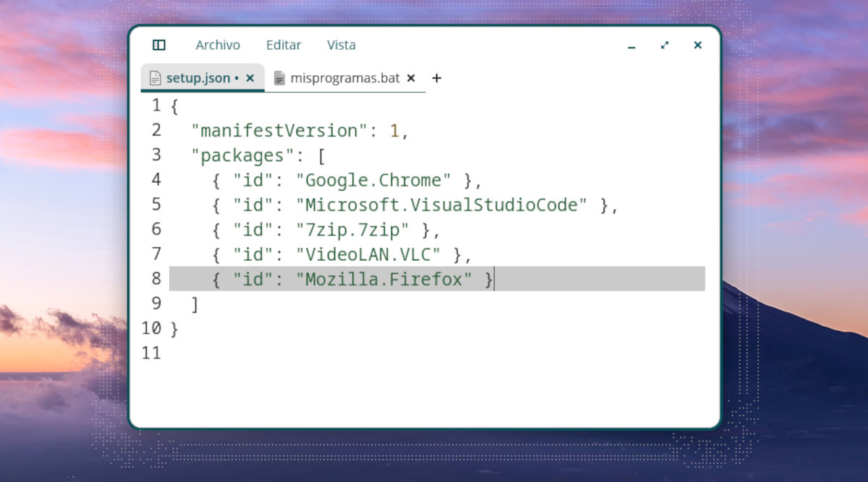Place cursor on "7zip.7zip" value
This screenshot has height=482, width=868.
[352, 230]
